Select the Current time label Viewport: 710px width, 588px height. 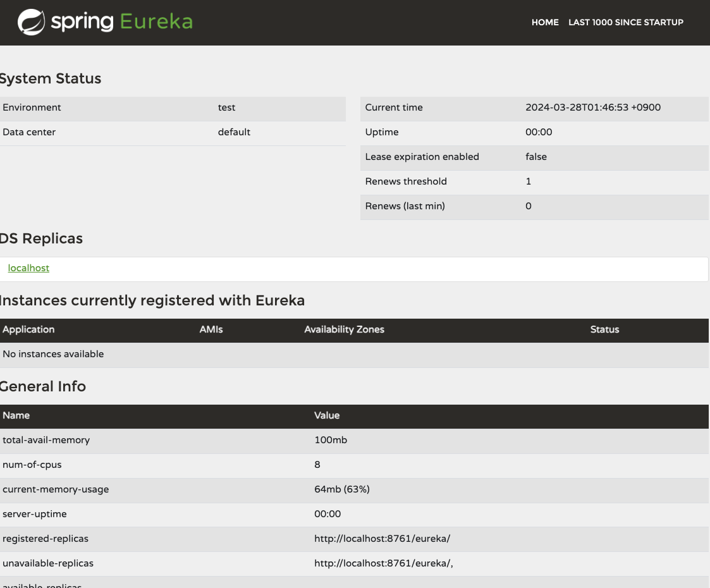[394, 107]
